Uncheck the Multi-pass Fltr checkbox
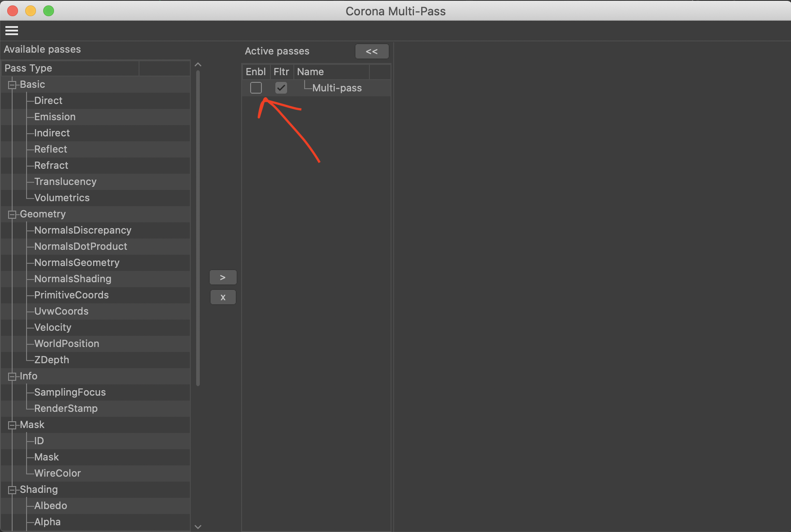The height and width of the screenshot is (532, 791). [281, 88]
